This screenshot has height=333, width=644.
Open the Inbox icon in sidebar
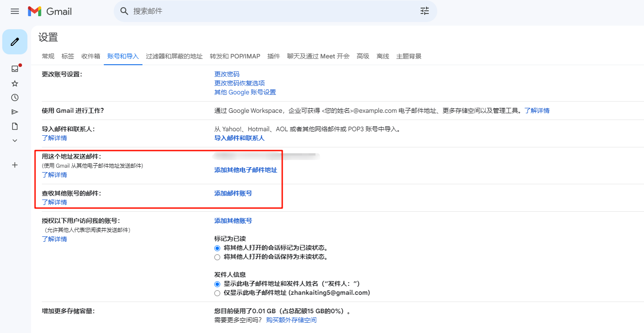(15, 69)
